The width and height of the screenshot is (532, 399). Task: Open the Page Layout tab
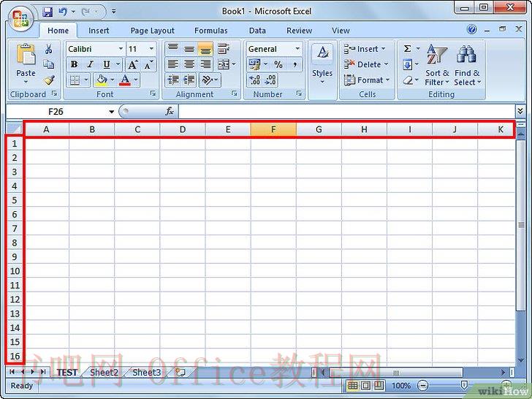[x=152, y=31]
